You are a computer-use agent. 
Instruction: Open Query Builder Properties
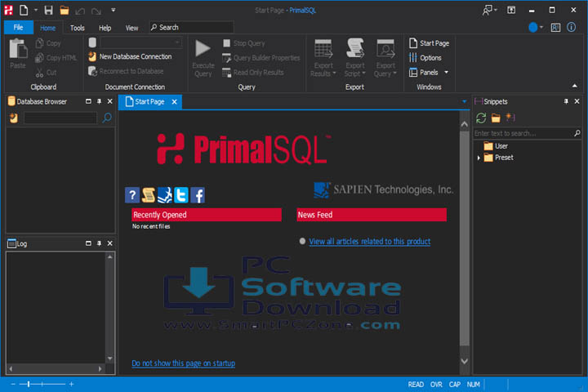coord(261,58)
